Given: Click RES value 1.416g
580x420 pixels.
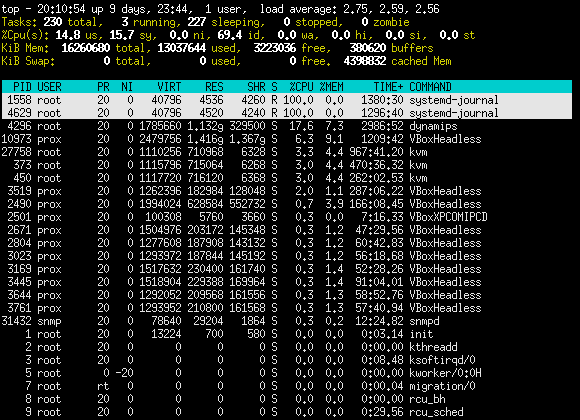Looking at the screenshot, I should (x=205, y=139).
